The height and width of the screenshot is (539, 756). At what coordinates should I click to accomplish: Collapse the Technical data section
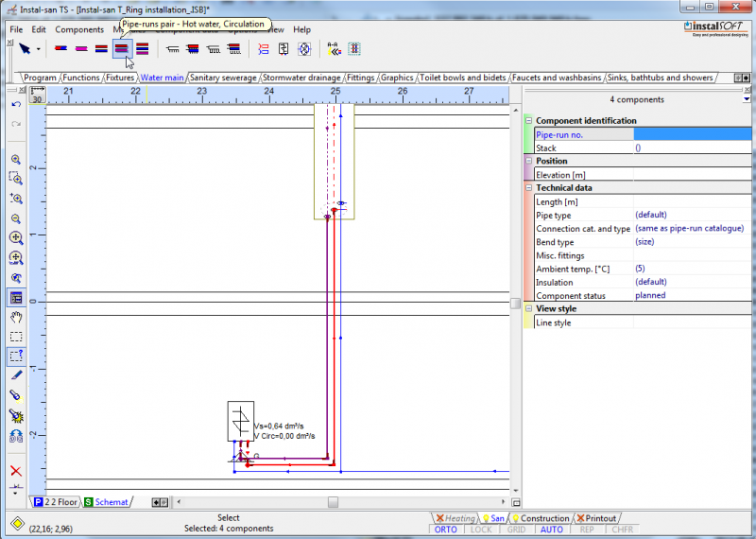529,188
